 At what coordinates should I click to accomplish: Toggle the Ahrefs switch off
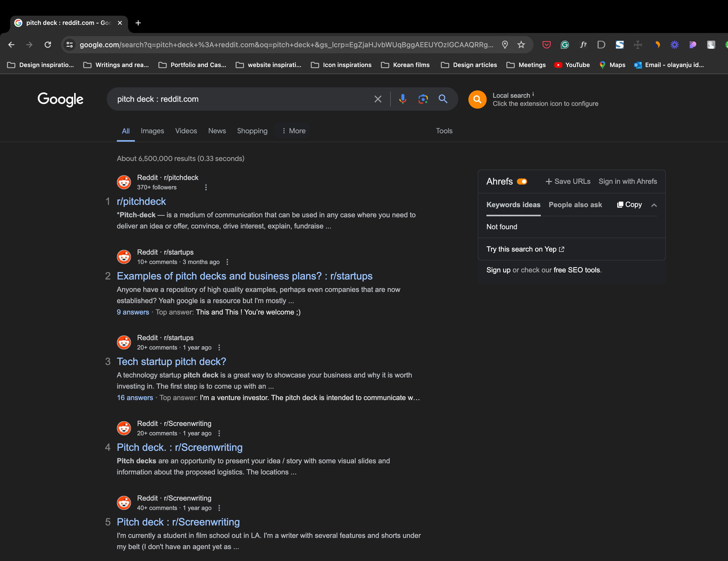522,181
